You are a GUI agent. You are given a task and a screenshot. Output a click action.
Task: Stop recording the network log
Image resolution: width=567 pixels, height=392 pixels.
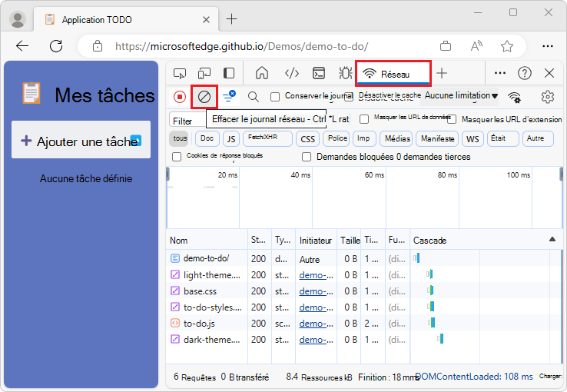click(x=179, y=97)
